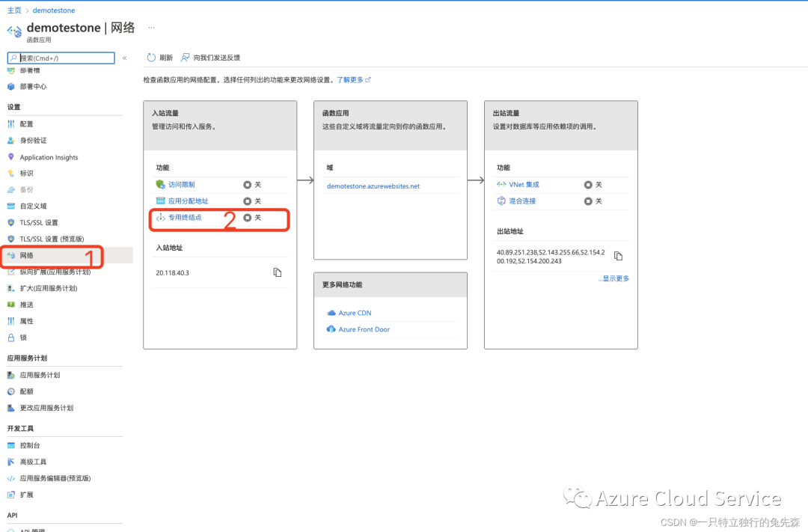808x532 pixels.
Task: Open the Azure CDN link
Action: [355, 313]
